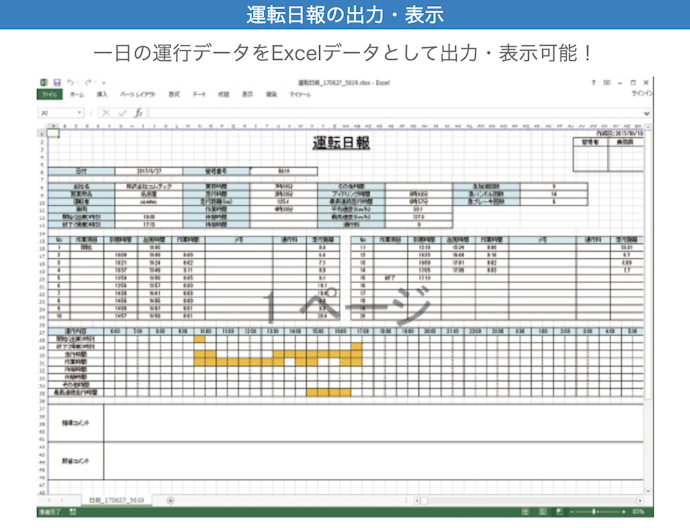
Task: Click the Undo arrow in the quick access toolbar
Action: 70,82
